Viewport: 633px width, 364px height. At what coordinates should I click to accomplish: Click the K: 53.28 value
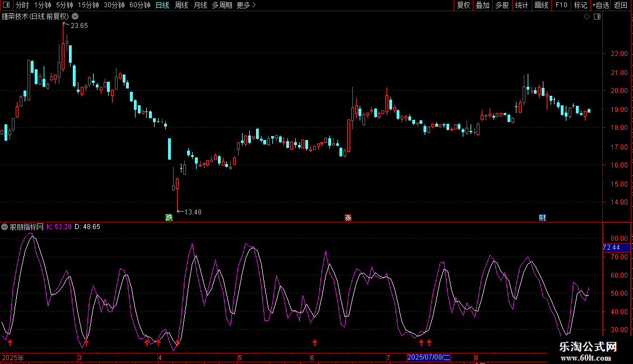click(x=59, y=227)
